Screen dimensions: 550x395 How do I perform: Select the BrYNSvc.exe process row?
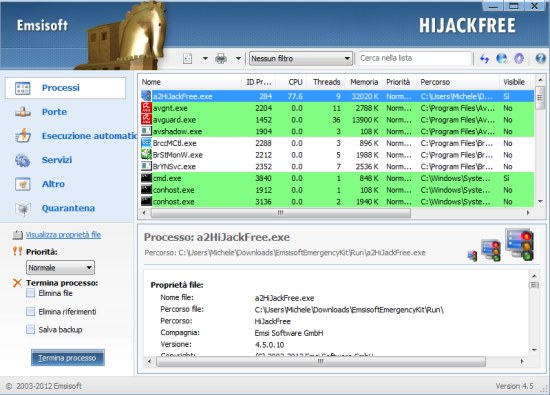tap(337, 166)
